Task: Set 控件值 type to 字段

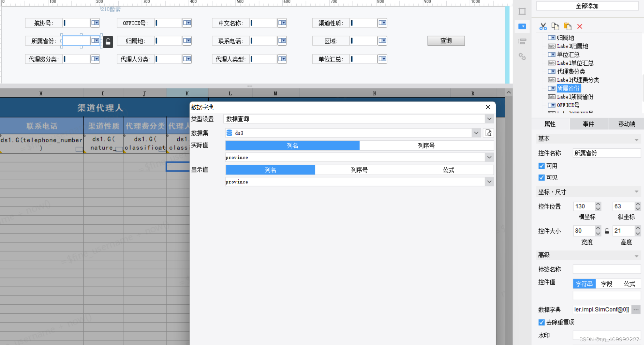Action: pos(607,284)
